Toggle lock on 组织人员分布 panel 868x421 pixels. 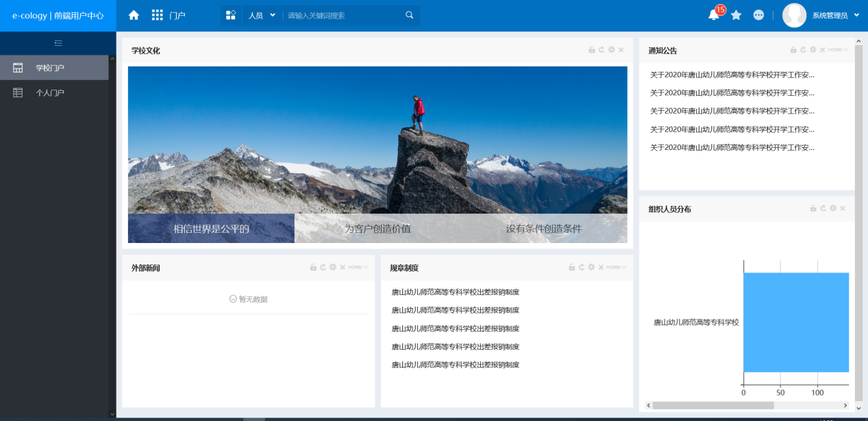point(814,209)
